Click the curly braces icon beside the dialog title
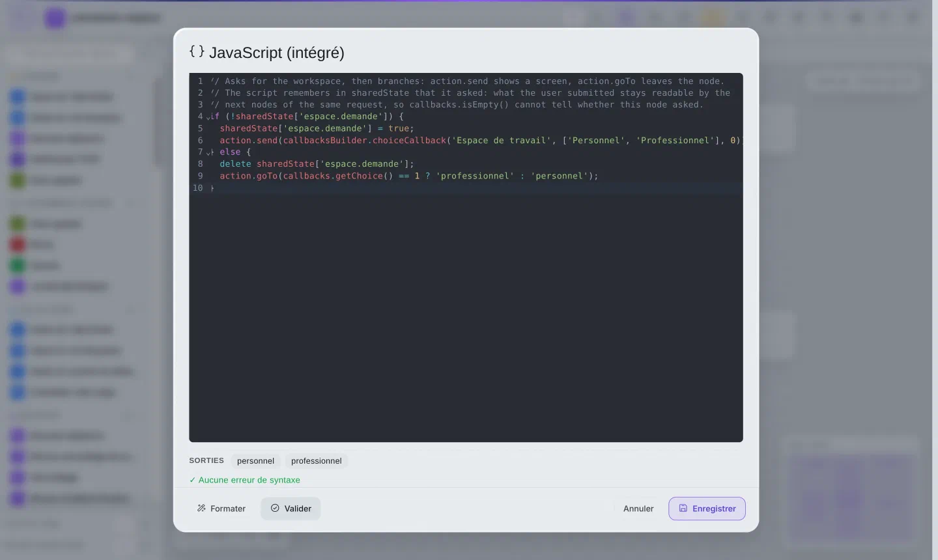Screen dimensions: 938x560 197,51
